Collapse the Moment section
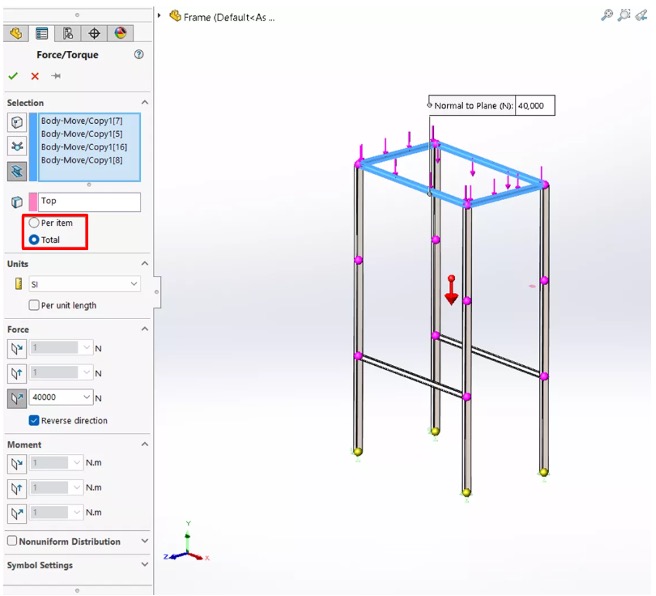 pos(145,444)
